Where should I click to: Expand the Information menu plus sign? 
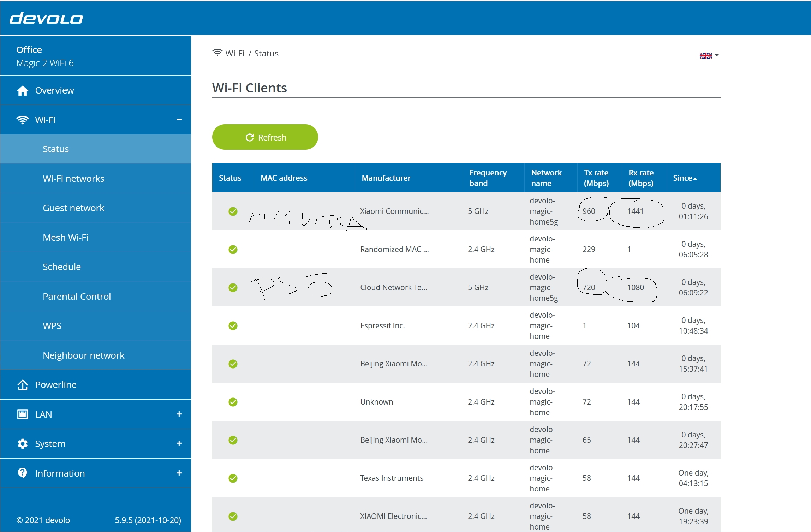click(x=179, y=473)
